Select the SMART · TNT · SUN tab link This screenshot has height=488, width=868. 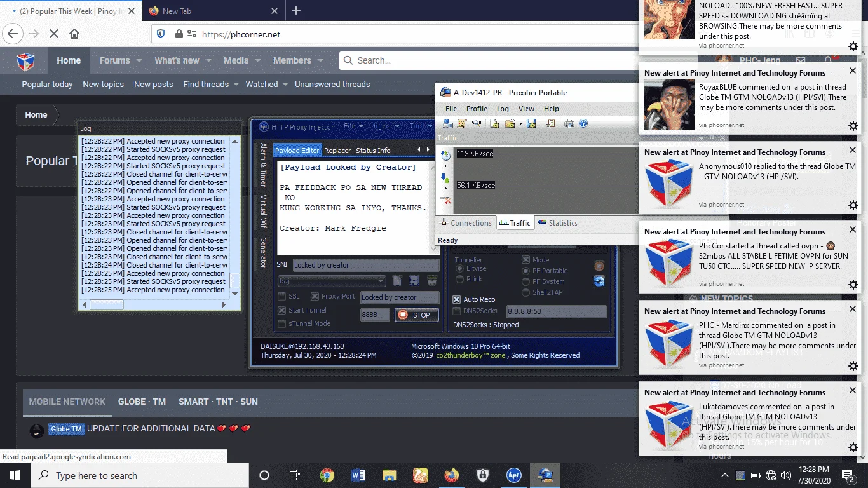coord(218,402)
